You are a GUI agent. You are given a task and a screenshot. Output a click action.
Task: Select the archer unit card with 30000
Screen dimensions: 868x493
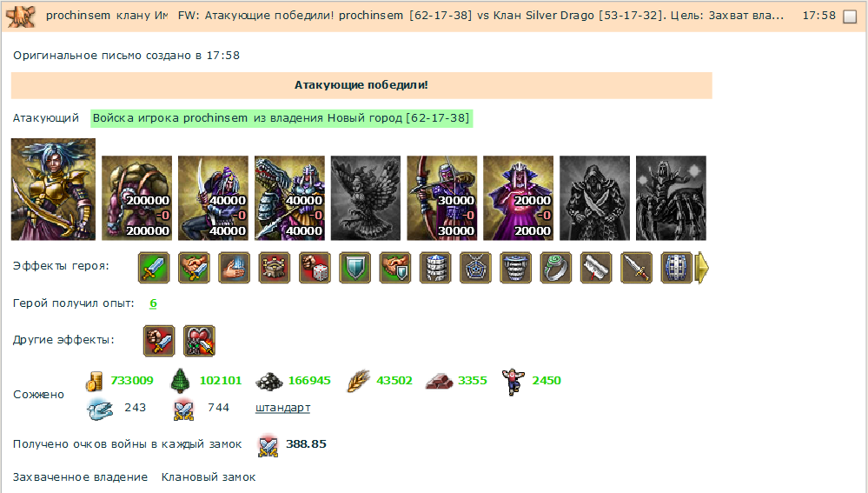[x=441, y=198]
